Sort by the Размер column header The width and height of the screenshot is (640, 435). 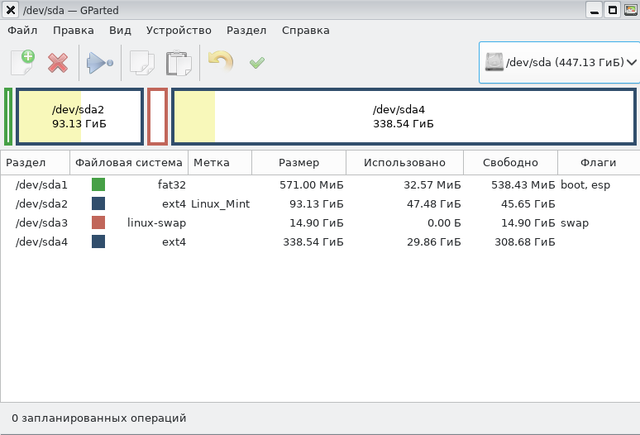299,162
